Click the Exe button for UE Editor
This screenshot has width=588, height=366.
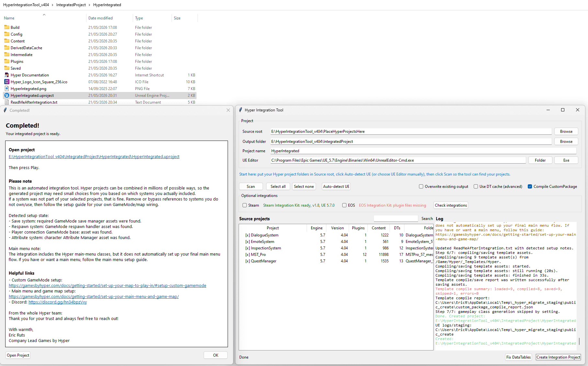tap(566, 160)
